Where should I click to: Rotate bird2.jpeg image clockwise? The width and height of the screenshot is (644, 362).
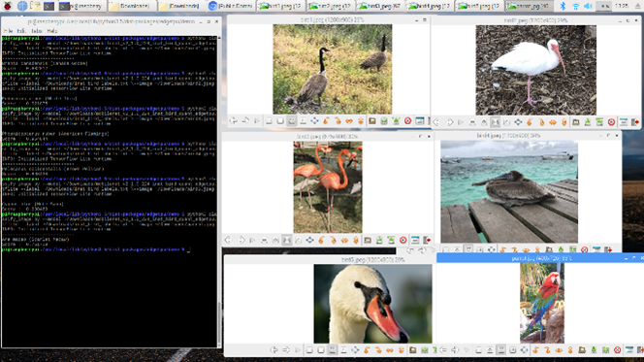(x=541, y=122)
